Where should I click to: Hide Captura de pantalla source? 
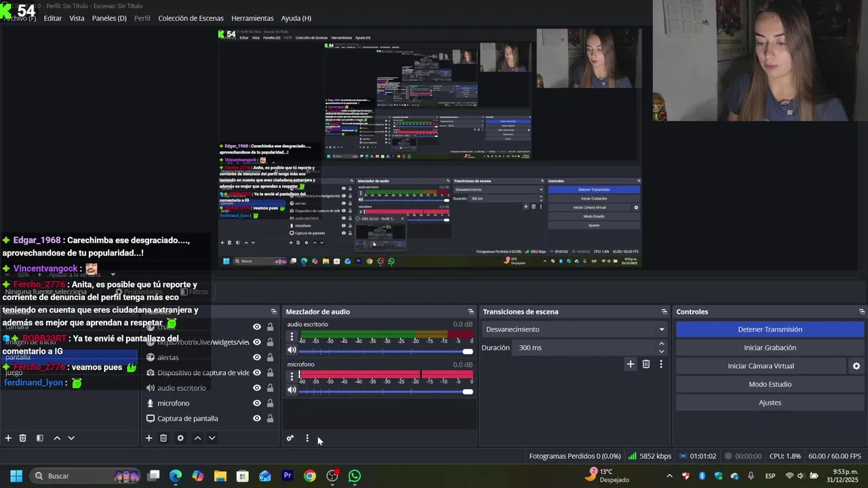click(257, 418)
